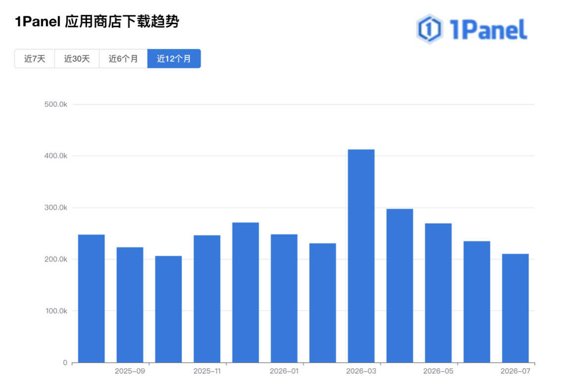This screenshot has height=392, width=571.
Task: Click the 2026-03 x-axis label
Action: click(x=361, y=371)
